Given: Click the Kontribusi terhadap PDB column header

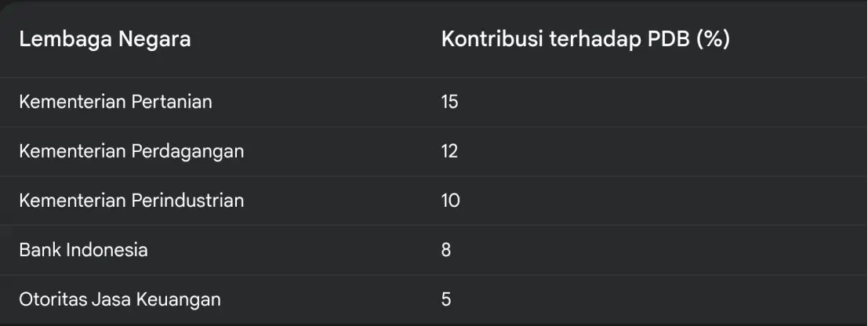Looking at the screenshot, I should [586, 39].
